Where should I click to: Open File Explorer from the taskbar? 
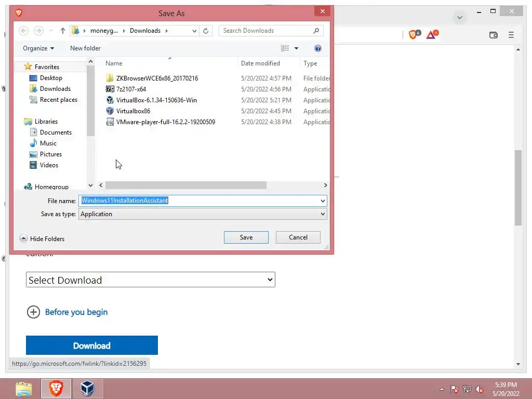click(24, 389)
